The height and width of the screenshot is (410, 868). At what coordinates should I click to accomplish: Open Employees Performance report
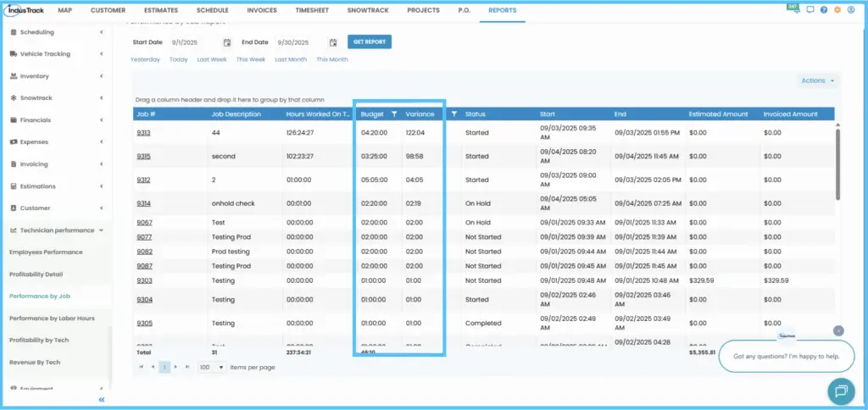46,252
